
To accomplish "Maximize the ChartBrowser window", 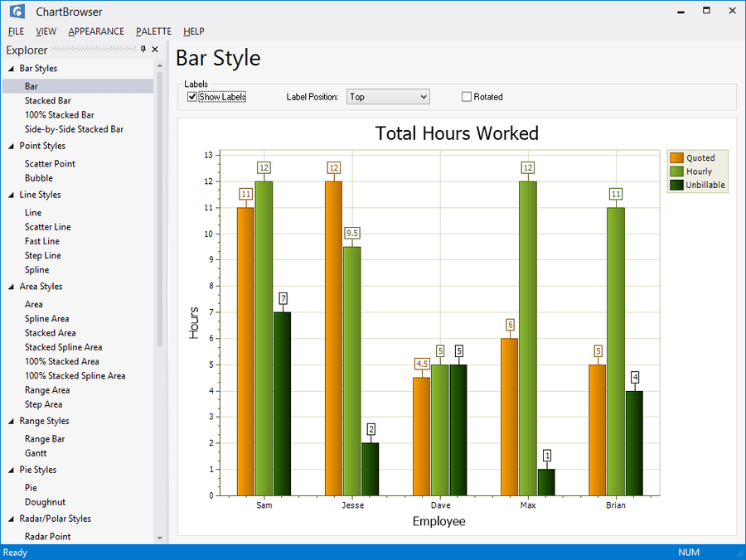I will 706,11.
